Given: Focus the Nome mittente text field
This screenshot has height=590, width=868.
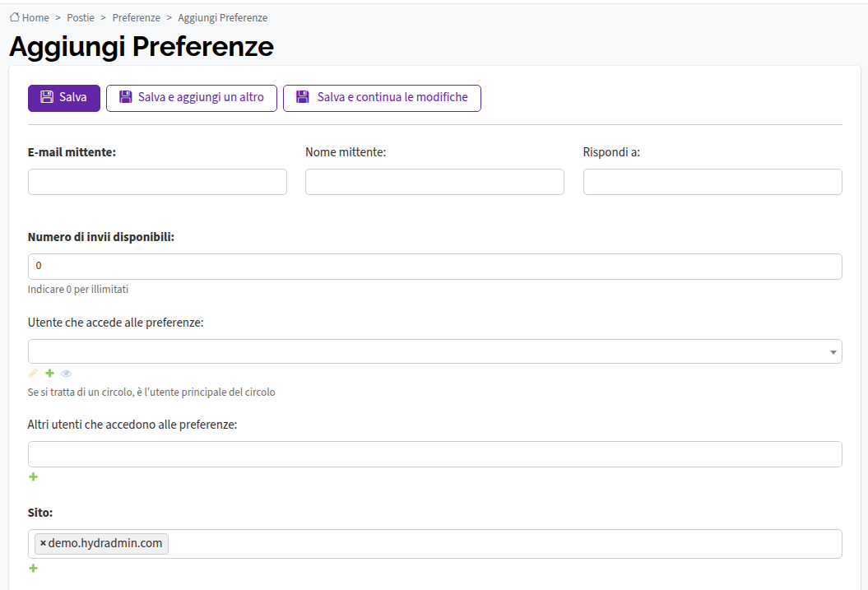Looking at the screenshot, I should (x=434, y=182).
